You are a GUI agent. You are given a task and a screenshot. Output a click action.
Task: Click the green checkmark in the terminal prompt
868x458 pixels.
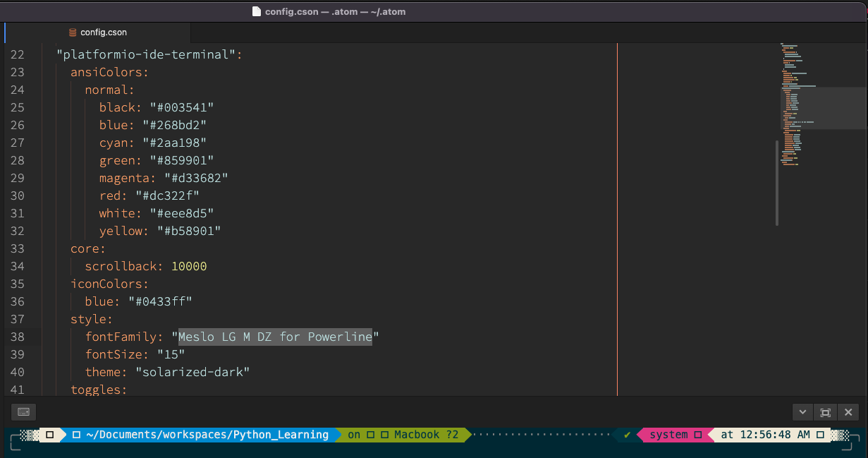[626, 435]
